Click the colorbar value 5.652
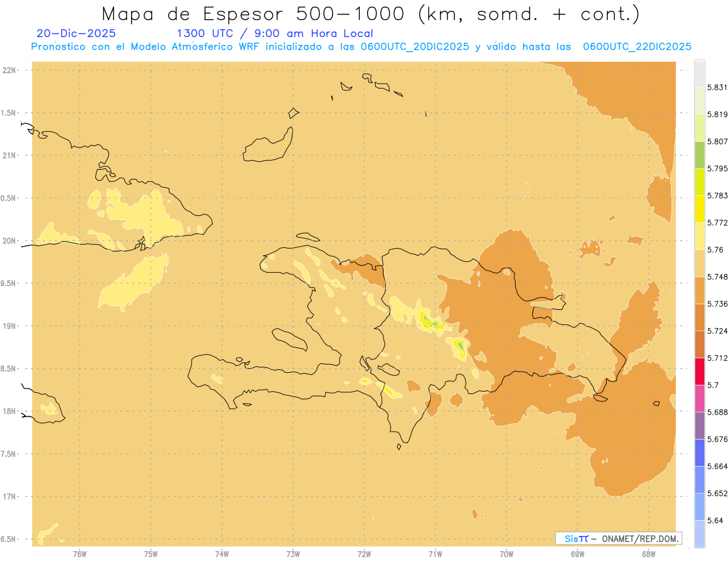 tap(718, 493)
